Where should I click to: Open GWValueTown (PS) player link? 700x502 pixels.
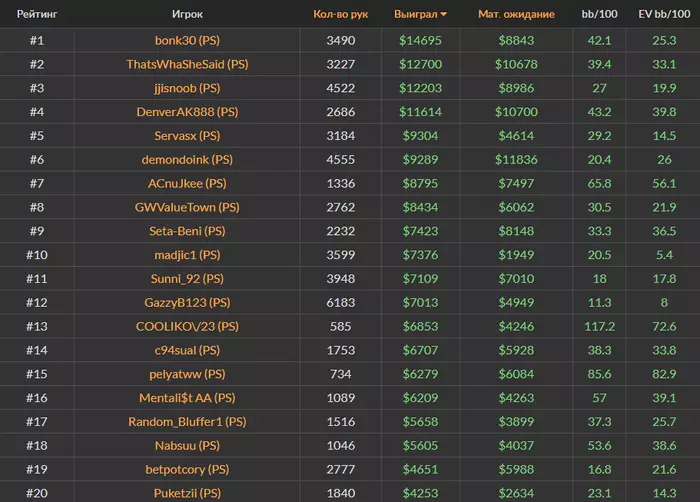[x=187, y=207]
